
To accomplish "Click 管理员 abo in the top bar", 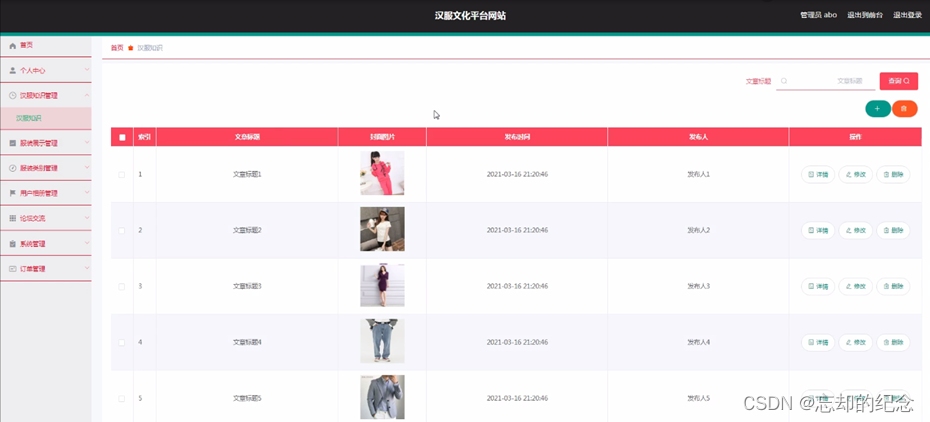I will click(818, 15).
